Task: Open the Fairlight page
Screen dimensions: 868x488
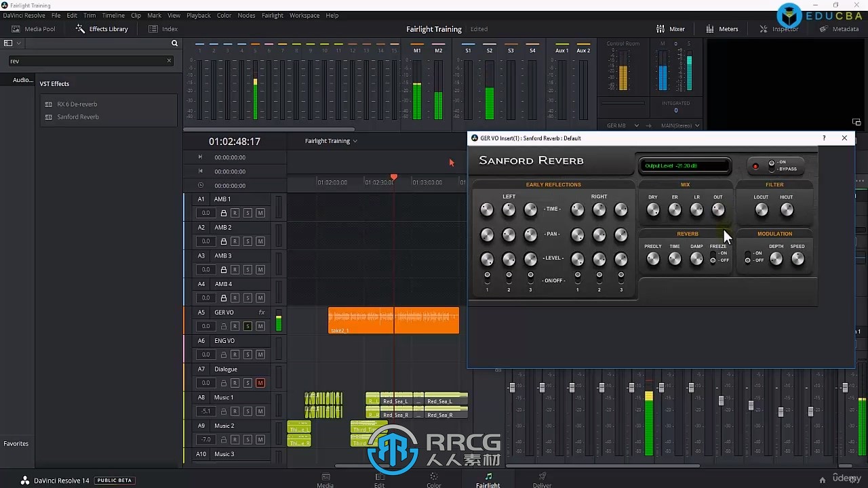Action: click(x=488, y=481)
